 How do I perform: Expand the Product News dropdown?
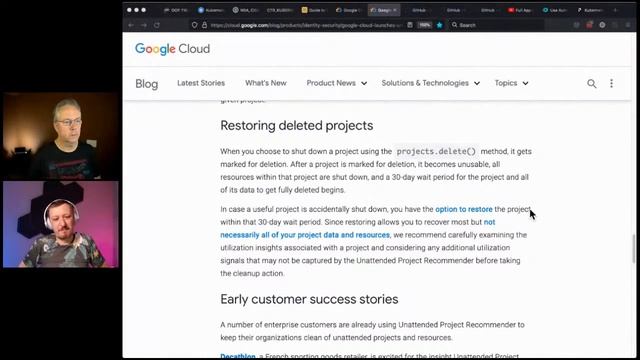337,83
